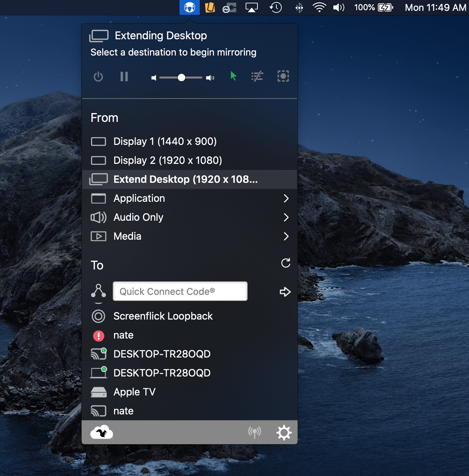Open the capture region selection icon
Viewport: 469px width, 476px height.
[x=283, y=76]
